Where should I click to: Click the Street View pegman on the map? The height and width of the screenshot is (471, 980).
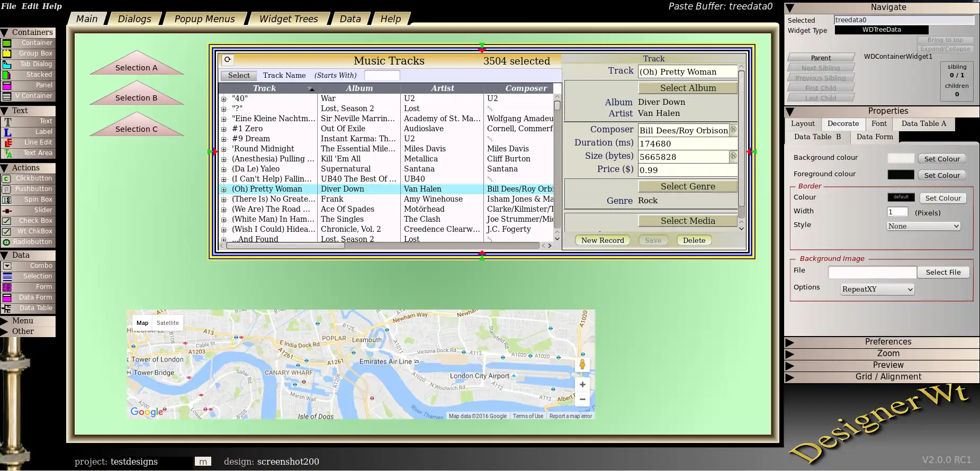coord(582,364)
